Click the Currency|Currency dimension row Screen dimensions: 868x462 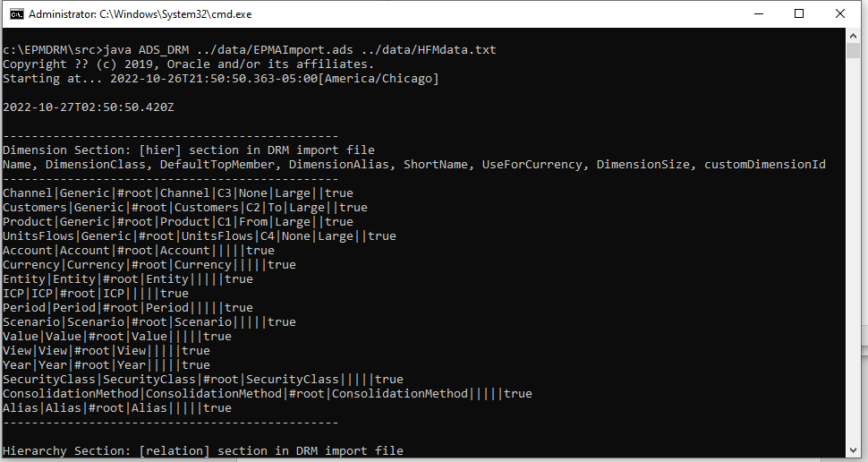coord(149,265)
